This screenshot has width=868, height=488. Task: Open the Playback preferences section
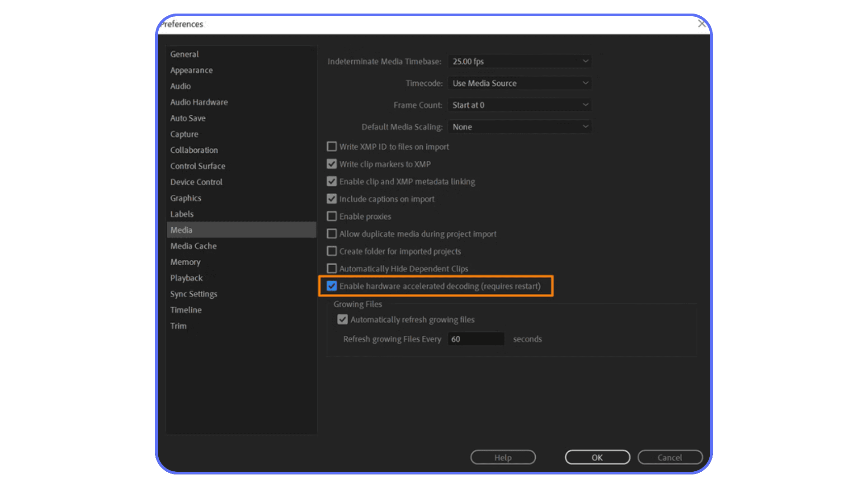click(x=186, y=278)
